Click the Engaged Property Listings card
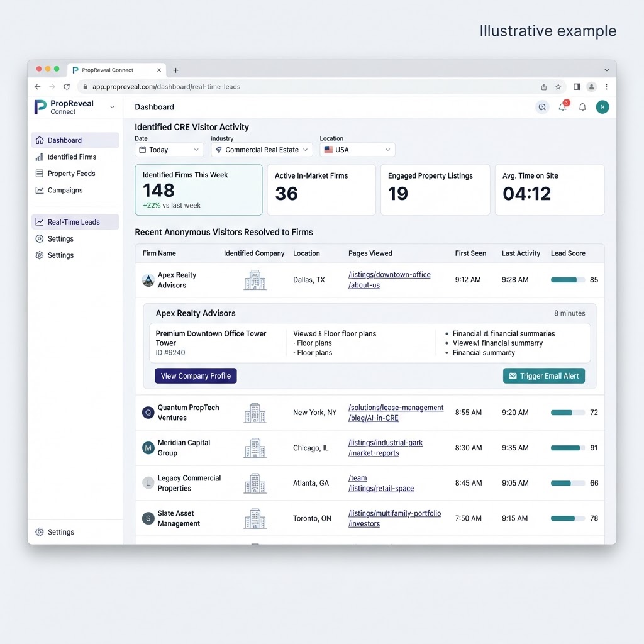Image resolution: width=644 pixels, height=644 pixels. coord(435,190)
